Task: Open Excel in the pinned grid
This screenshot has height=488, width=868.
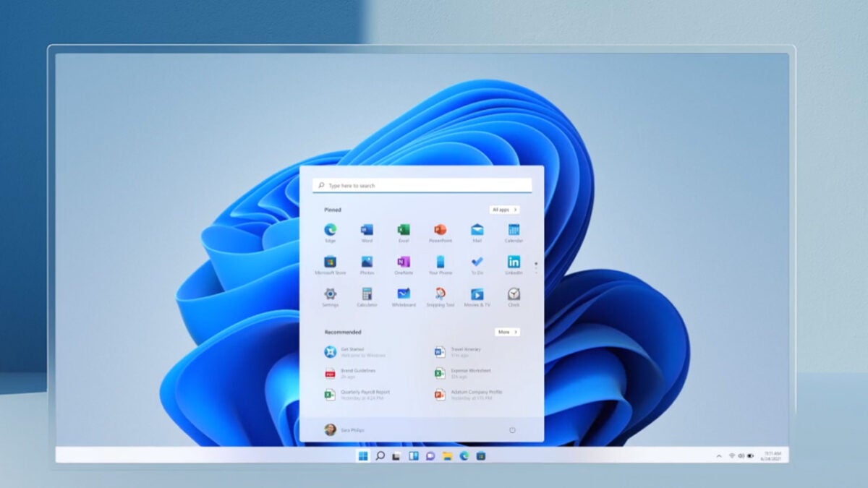Action: [404, 233]
